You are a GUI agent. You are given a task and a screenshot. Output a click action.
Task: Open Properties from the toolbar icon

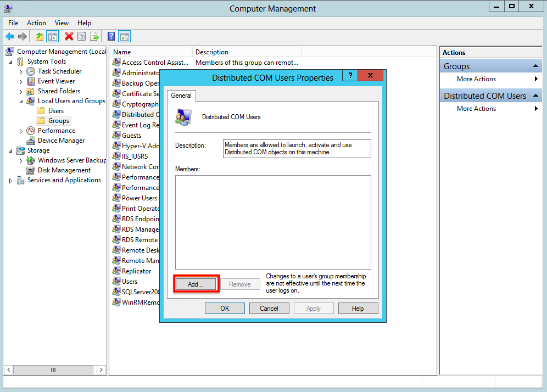click(82, 36)
